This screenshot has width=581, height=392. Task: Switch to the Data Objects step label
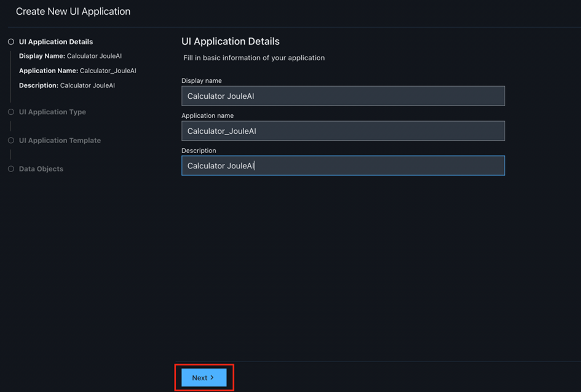[x=41, y=168]
